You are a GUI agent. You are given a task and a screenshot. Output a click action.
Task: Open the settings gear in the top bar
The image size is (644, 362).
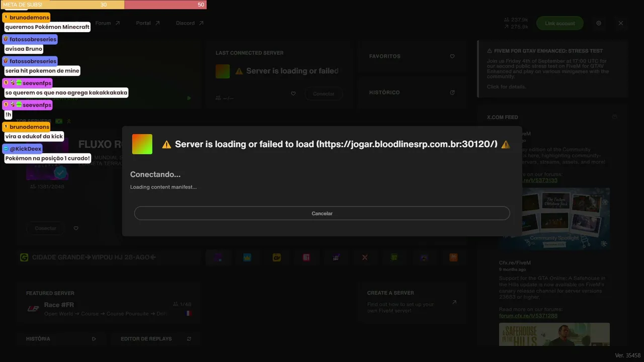(599, 23)
